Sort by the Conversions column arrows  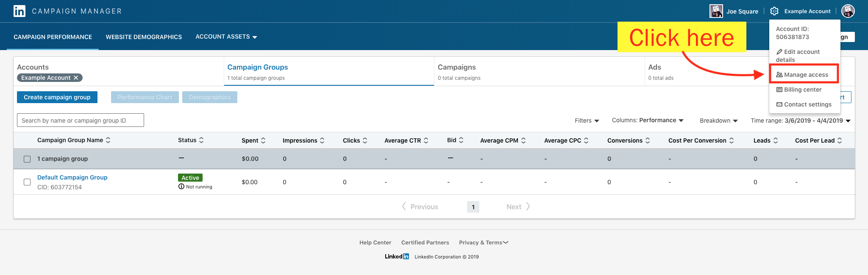(x=648, y=140)
